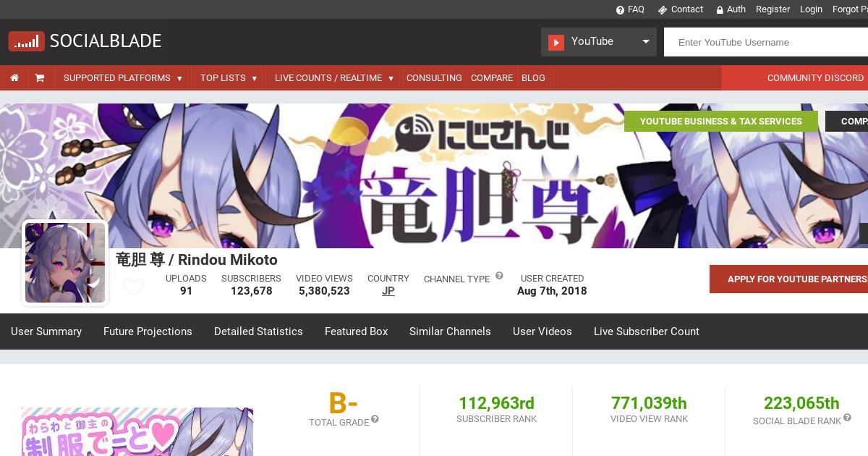This screenshot has height=456, width=868.
Task: Click the channel name Rindou Mikoto heading
Action: tap(197, 260)
